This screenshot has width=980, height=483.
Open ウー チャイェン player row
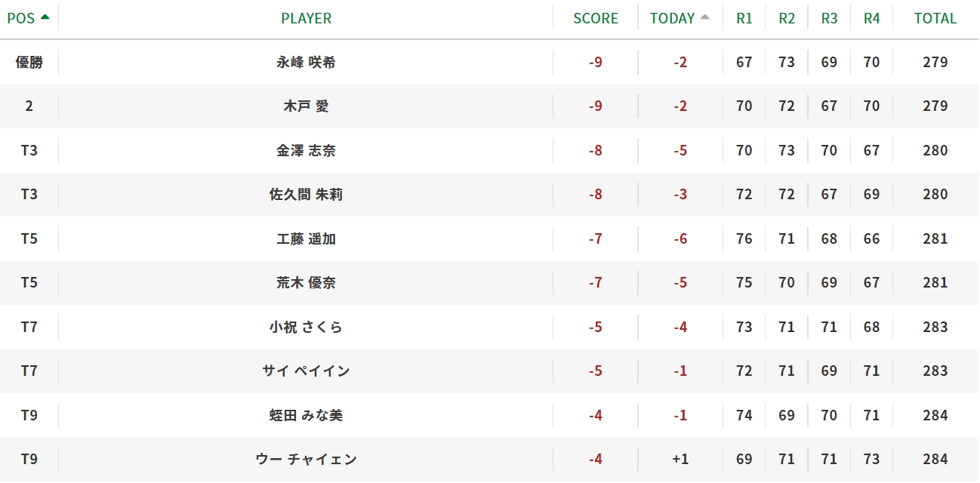[306, 459]
